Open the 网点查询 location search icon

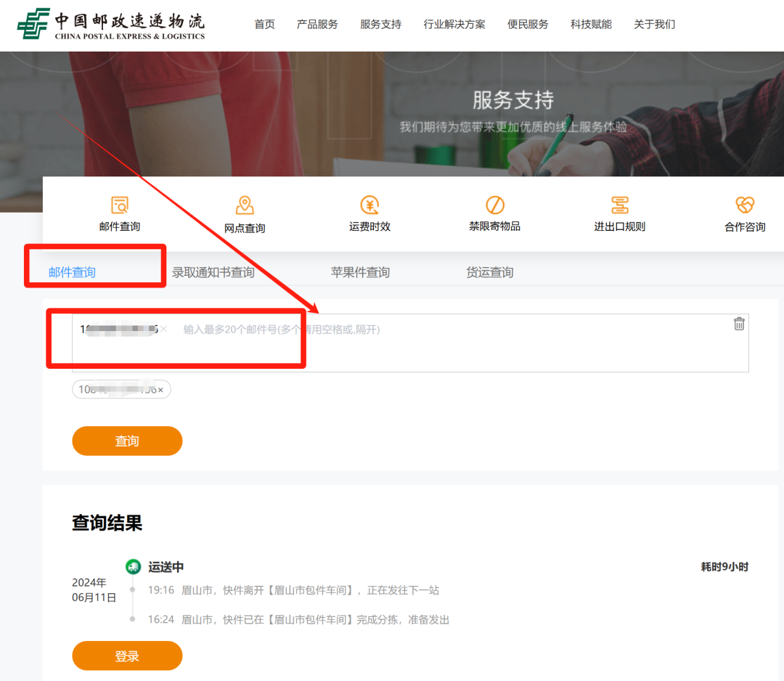245,205
